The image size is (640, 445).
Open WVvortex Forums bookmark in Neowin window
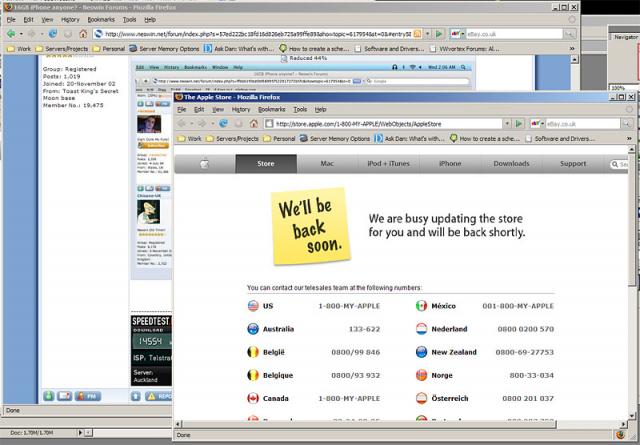point(464,49)
